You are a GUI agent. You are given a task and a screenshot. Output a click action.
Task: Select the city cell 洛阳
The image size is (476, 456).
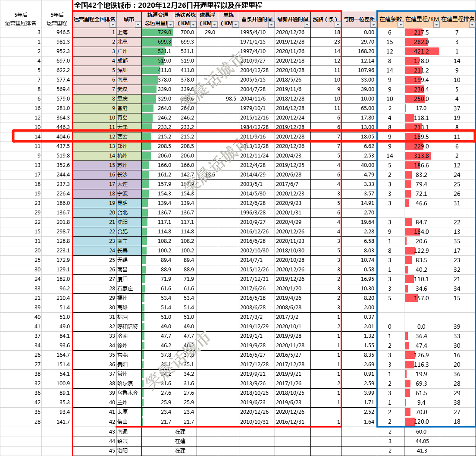click(129, 450)
